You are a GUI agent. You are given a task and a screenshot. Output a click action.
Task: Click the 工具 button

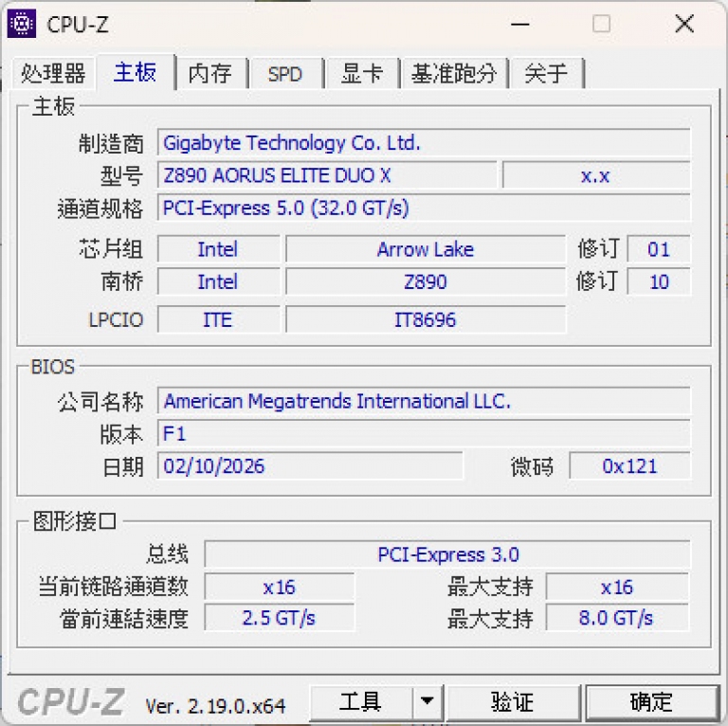pos(360,702)
